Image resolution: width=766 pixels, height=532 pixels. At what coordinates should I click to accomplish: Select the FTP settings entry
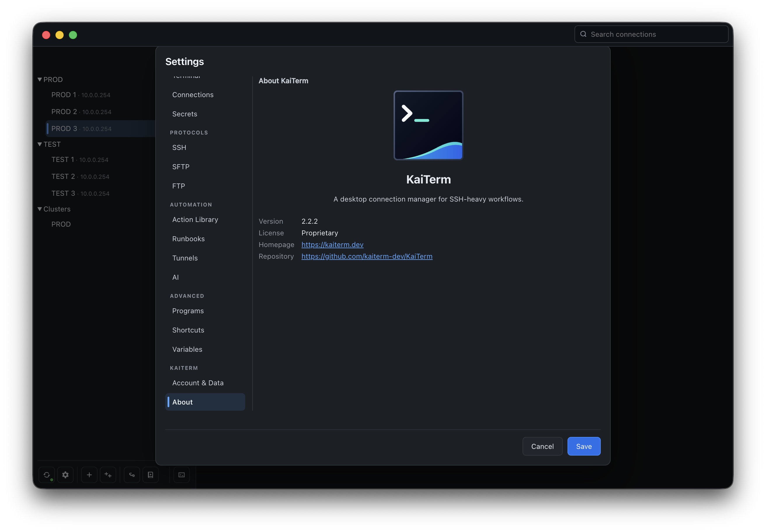tap(205, 186)
